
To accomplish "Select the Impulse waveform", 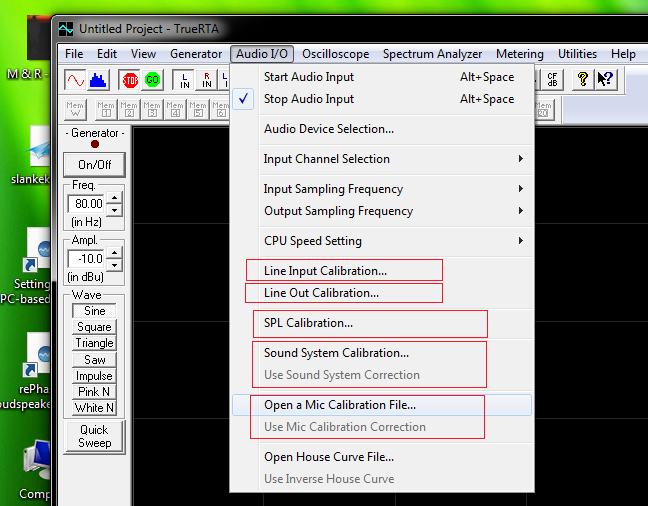I will pyautogui.click(x=95, y=376).
